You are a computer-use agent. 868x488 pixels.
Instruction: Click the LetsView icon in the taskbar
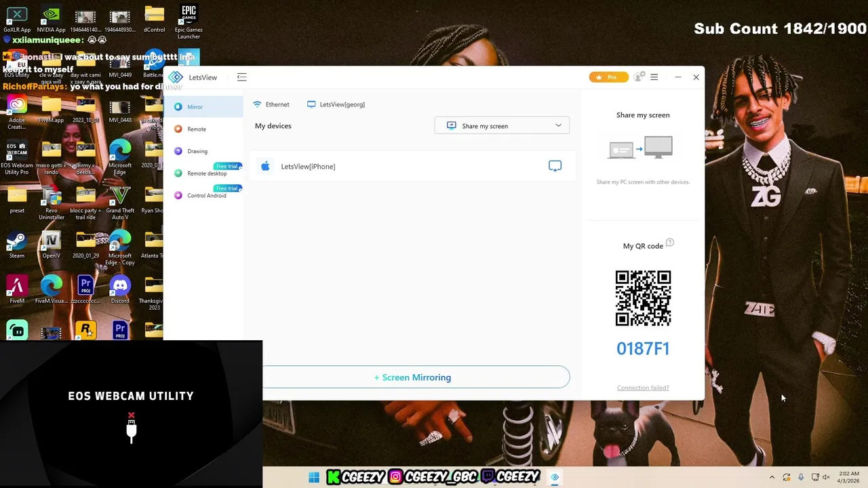tap(555, 477)
